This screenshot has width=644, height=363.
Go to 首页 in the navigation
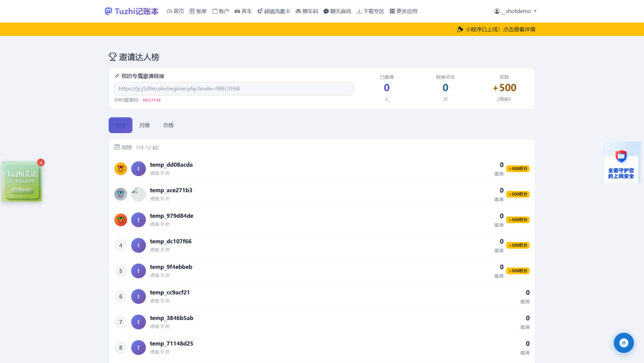175,11
